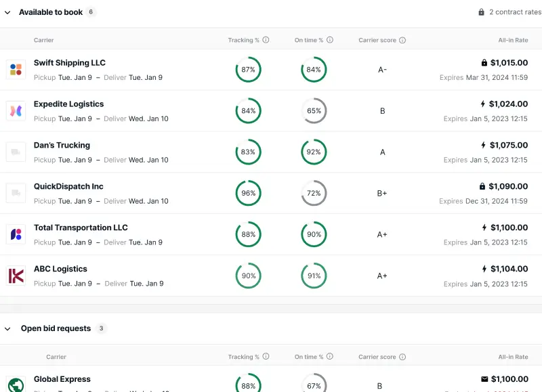
Task: Click the Tracking % info icon in bid requests table
Action: (266, 356)
